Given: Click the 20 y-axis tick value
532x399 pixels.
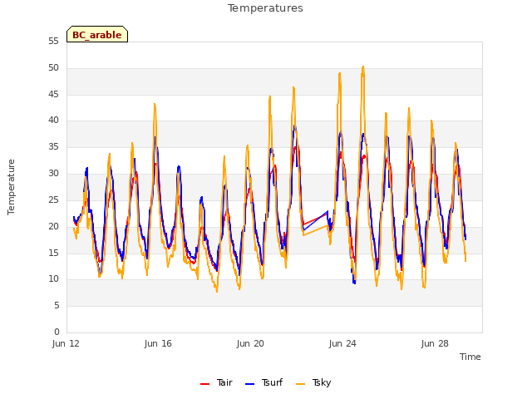Looking at the screenshot, I should click(53, 226).
